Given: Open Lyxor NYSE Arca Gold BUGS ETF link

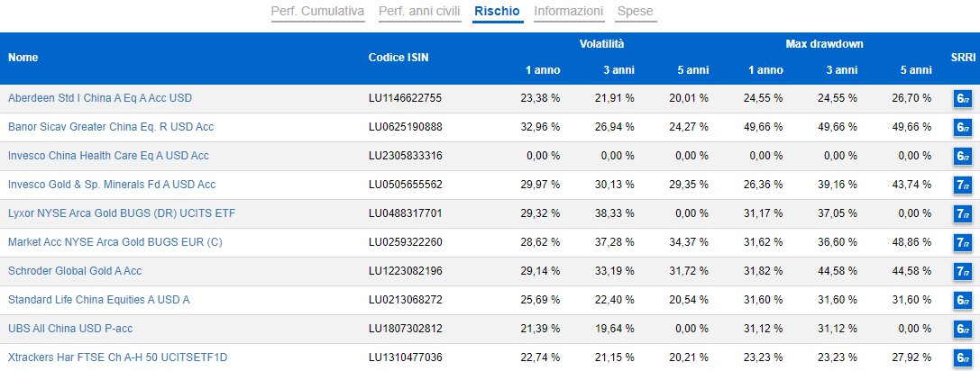Looking at the screenshot, I should [x=122, y=213].
